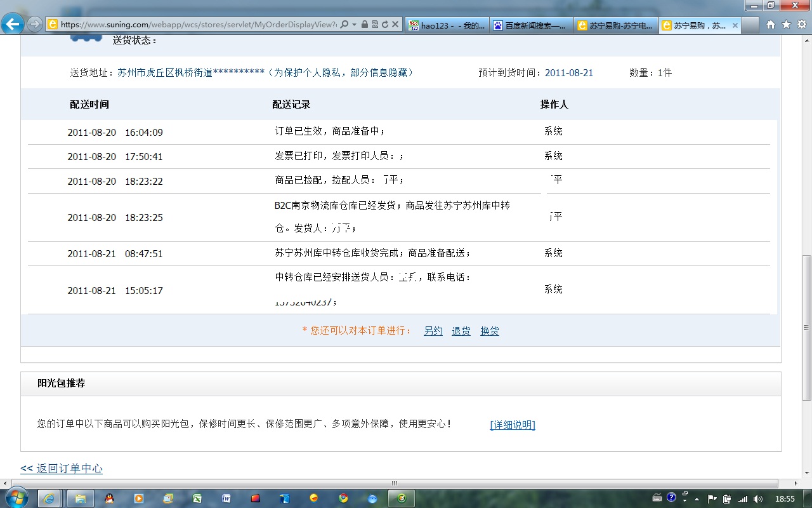Open the 360 Safe icon in the taskbar
This screenshot has width=812, height=508.
[x=401, y=498]
